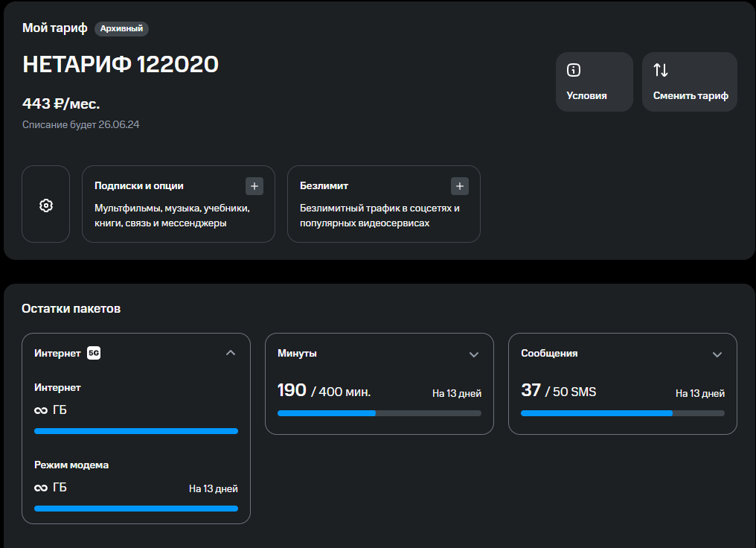Click the plus icon on Подписки и опции

click(x=254, y=186)
